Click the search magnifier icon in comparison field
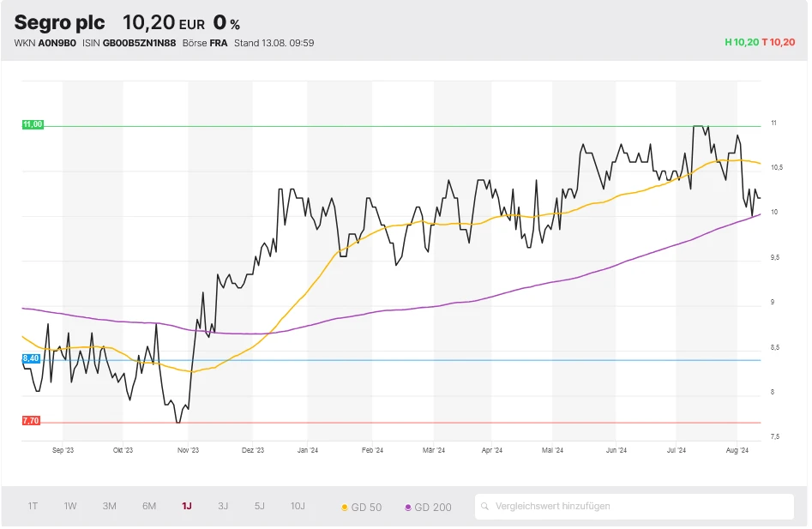Image resolution: width=812 pixels, height=529 pixels. pyautogui.click(x=485, y=507)
